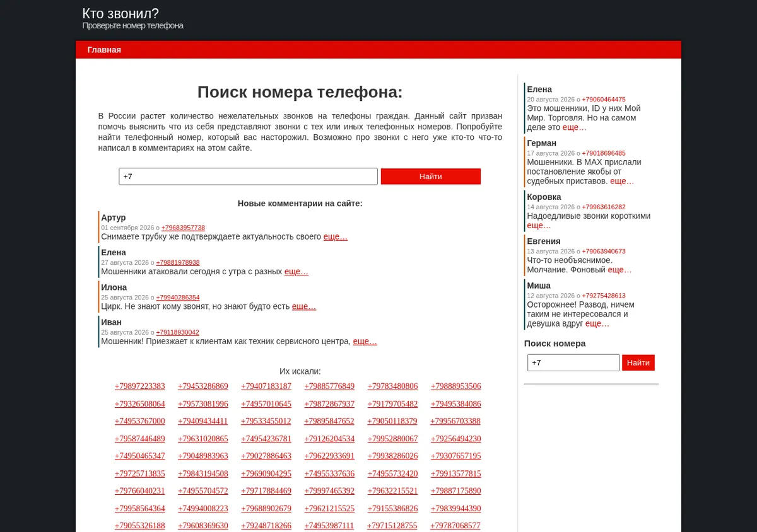Open the Кто звонил? site title

120,13
